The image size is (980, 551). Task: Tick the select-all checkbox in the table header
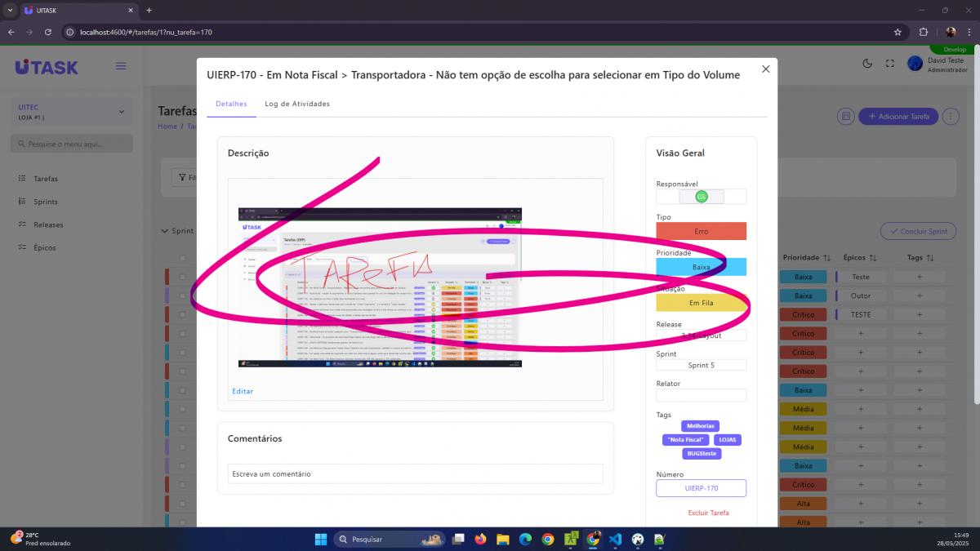(183, 258)
